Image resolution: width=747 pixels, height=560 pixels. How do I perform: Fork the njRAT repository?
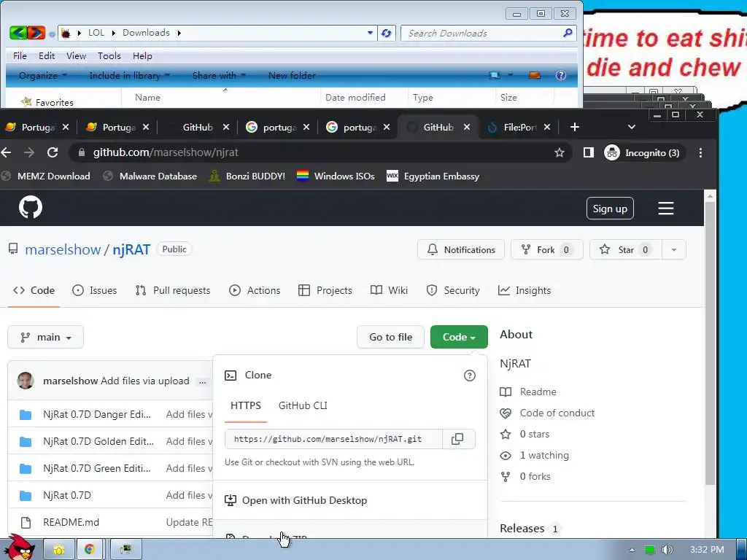(546, 249)
